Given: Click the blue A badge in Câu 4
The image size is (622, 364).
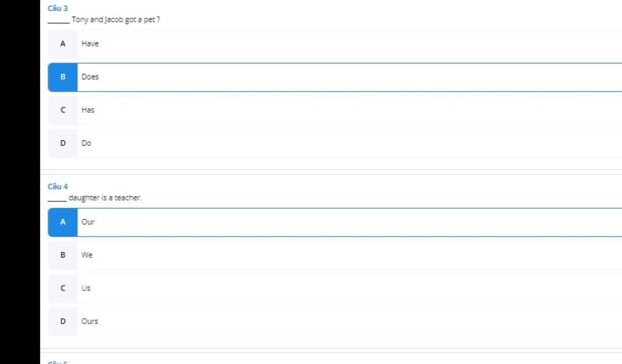Looking at the screenshot, I should click(63, 222).
